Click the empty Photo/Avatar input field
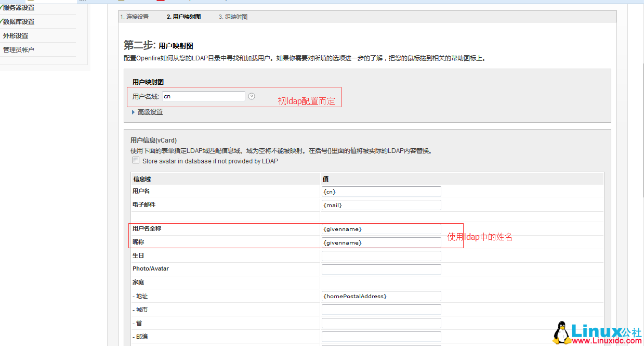The width and height of the screenshot is (644, 346). pos(381,269)
